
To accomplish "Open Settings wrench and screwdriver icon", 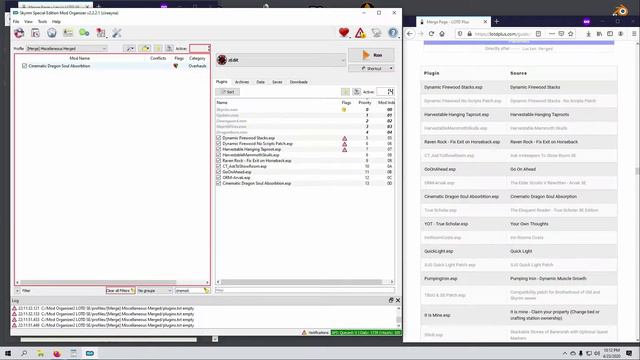I will point(117,33).
